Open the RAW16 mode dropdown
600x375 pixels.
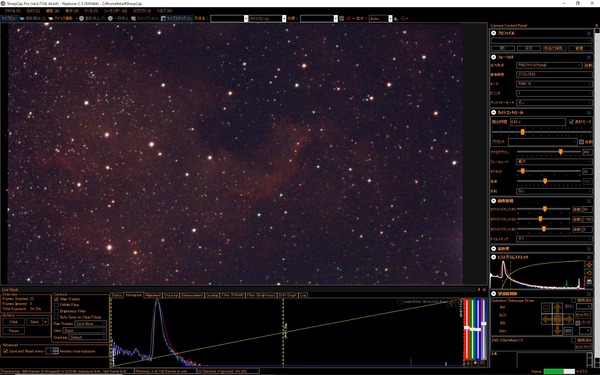click(554, 84)
